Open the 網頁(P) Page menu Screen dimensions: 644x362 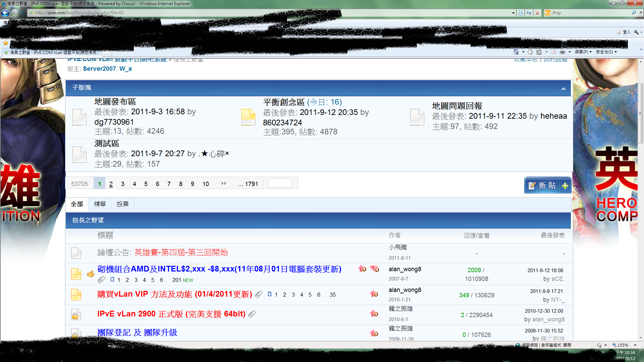tap(583, 52)
